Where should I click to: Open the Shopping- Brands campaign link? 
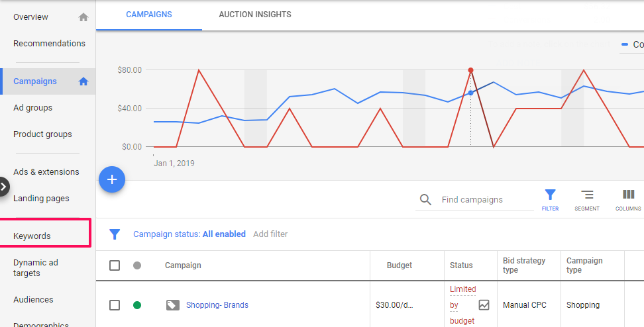[x=217, y=305]
